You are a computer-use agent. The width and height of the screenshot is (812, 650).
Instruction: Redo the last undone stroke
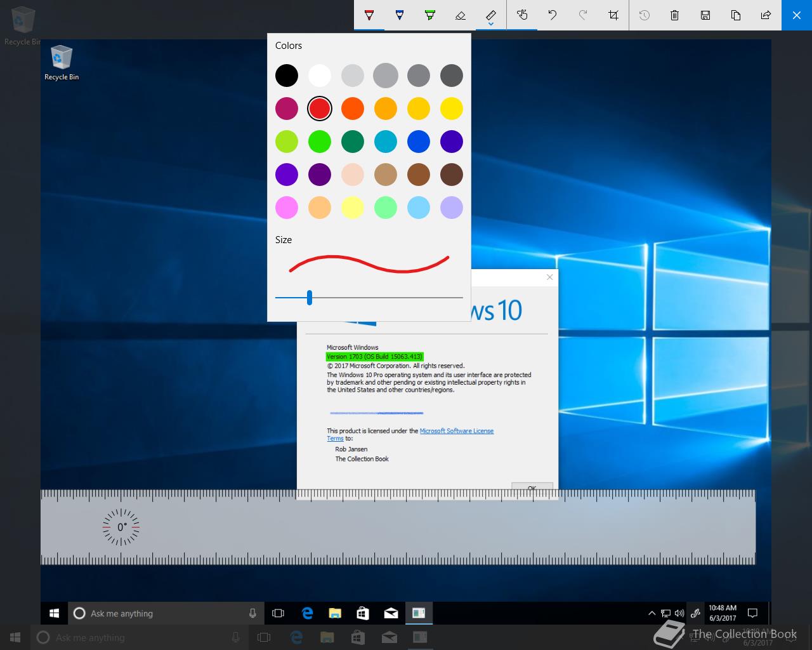click(583, 15)
